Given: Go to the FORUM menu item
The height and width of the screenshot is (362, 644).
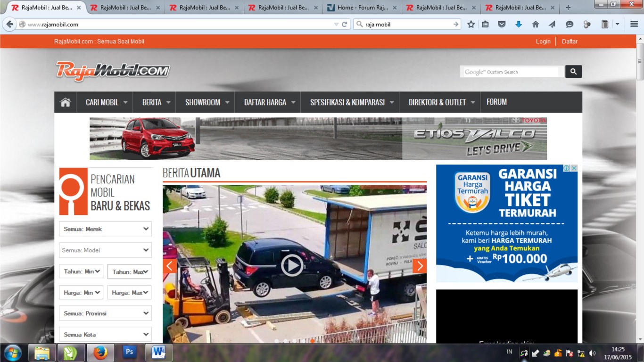Looking at the screenshot, I should click(x=497, y=102).
